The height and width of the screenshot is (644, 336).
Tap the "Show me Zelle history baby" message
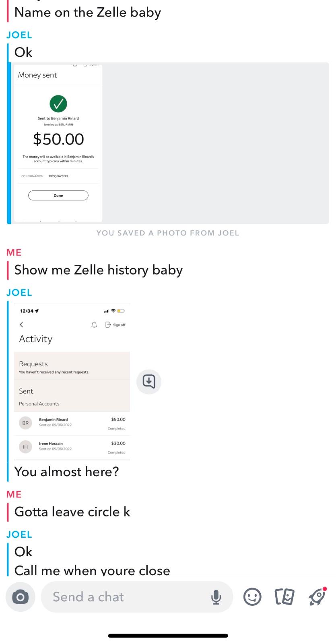pyautogui.click(x=99, y=270)
